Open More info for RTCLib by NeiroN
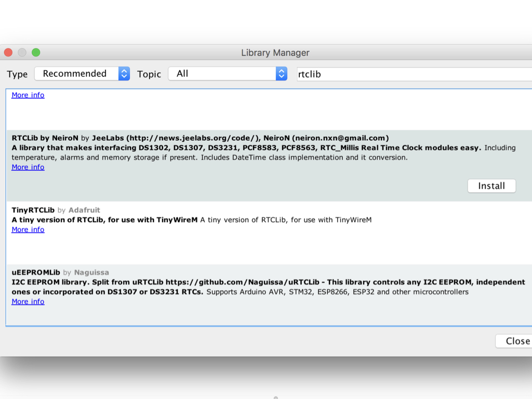This screenshot has height=399, width=532. (28, 167)
